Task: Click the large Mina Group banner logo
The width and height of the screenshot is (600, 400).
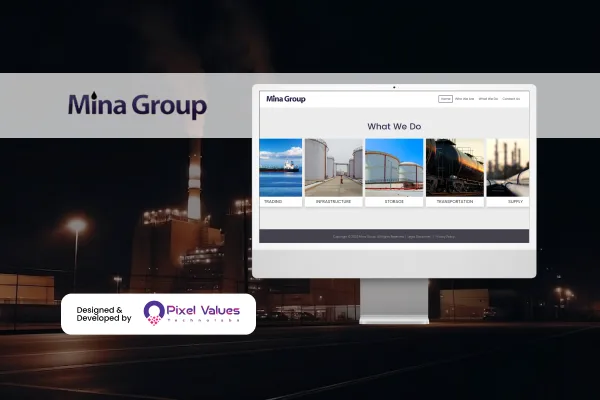Action: (x=137, y=106)
